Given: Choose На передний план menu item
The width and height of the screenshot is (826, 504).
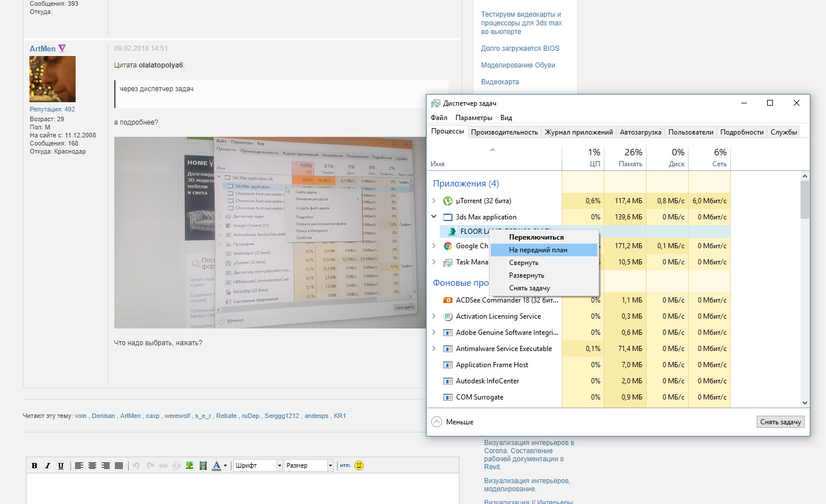Looking at the screenshot, I should (x=544, y=250).
